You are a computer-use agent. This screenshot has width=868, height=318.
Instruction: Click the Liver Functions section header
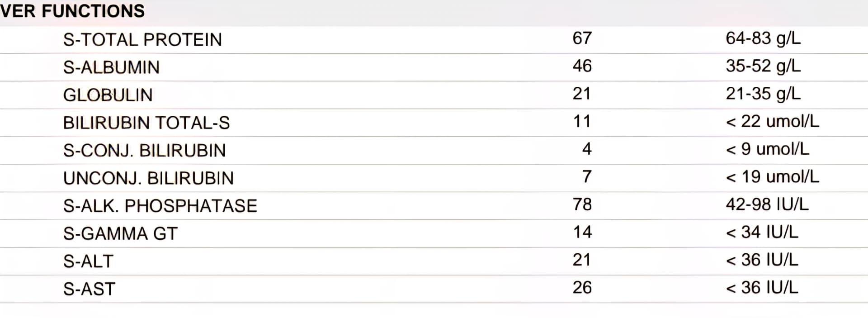pyautogui.click(x=72, y=11)
